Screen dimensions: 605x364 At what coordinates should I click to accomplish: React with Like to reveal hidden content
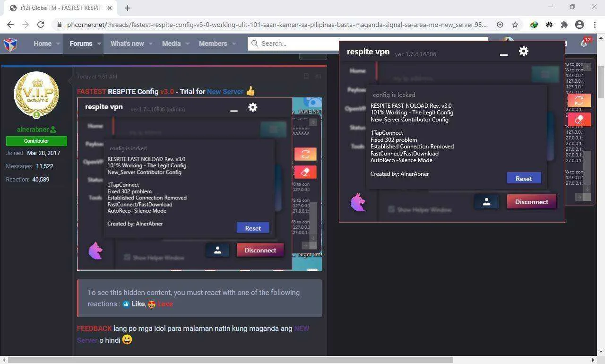134,304
